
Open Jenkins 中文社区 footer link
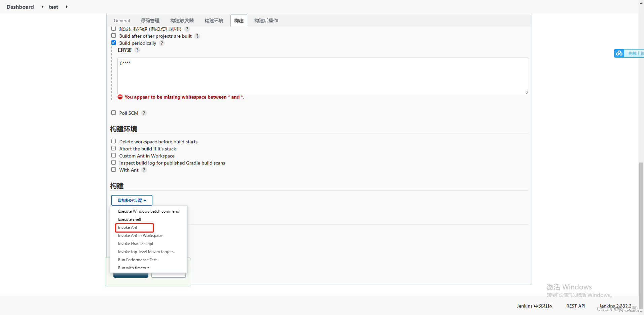[x=535, y=306]
